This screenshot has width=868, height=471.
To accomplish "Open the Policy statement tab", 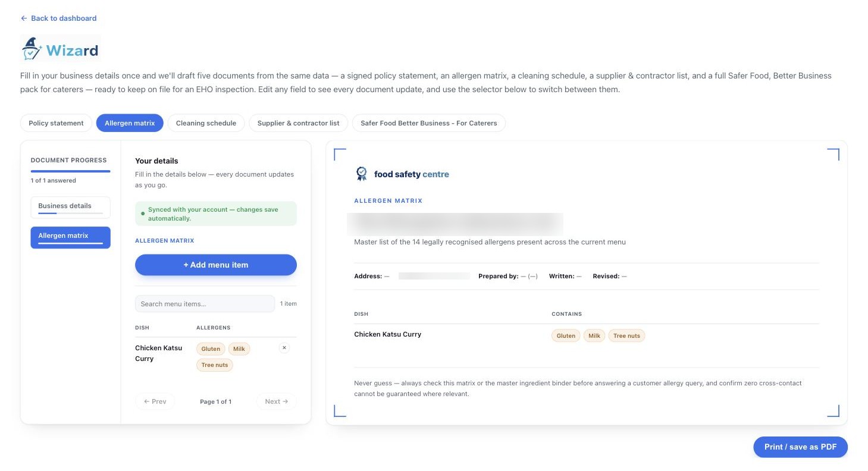I will point(56,123).
